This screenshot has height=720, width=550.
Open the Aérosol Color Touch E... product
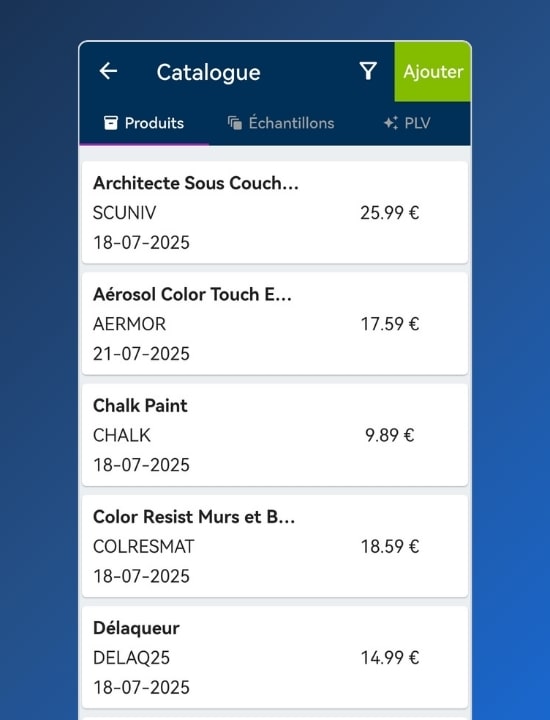275,323
